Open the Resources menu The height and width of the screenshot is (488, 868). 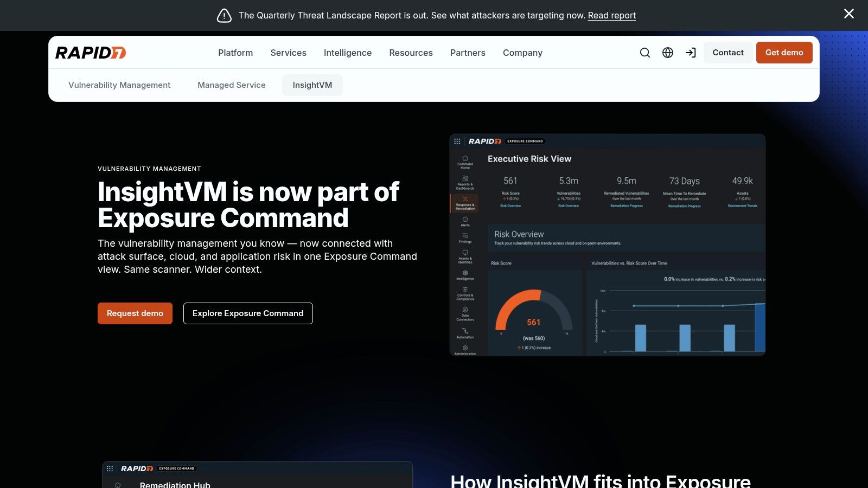coord(411,53)
